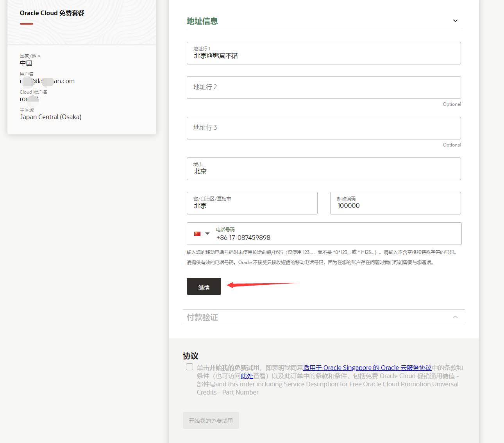Screen dimensions: 504x443
Task: Click the username email value in the sidebar
Action: 47,81
